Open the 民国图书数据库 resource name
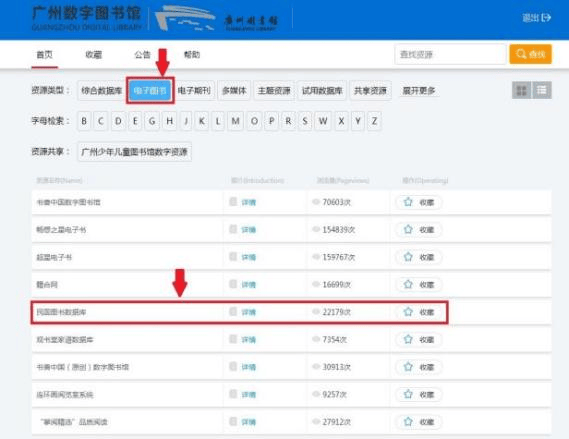 61,312
